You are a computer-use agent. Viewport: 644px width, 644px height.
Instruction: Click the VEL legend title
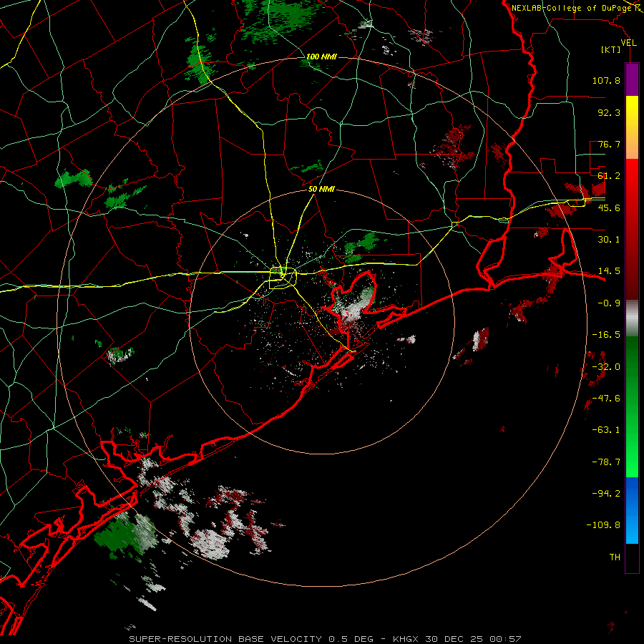(x=628, y=43)
